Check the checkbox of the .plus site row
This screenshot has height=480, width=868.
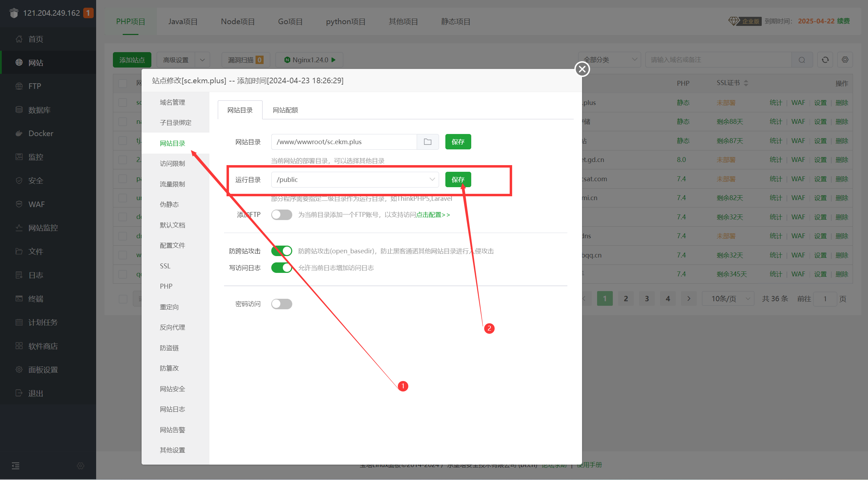[123, 103]
